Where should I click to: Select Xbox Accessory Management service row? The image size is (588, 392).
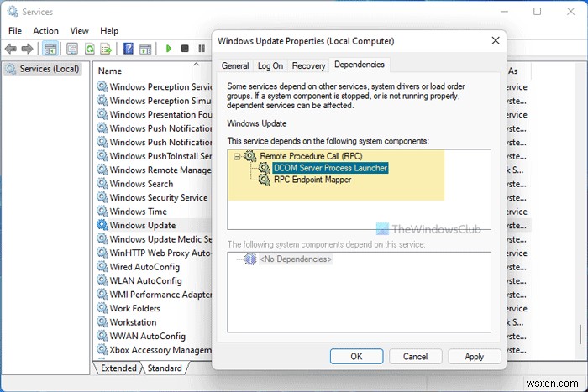tap(154, 350)
